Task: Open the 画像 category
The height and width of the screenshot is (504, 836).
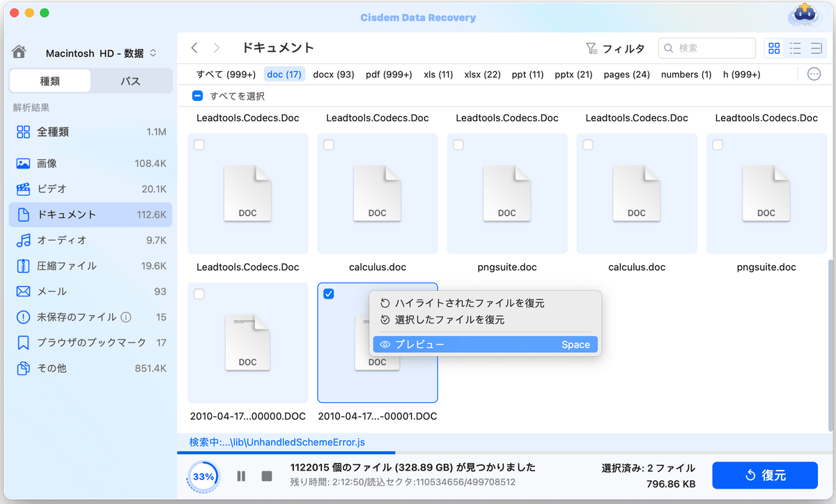Action: tap(91, 164)
